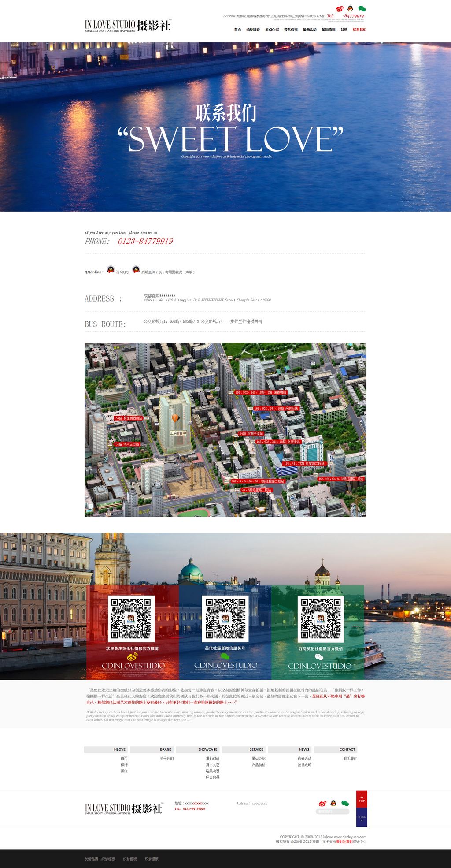Click the Weibo icon in the header
The height and width of the screenshot is (868, 451).
[x=339, y=9]
